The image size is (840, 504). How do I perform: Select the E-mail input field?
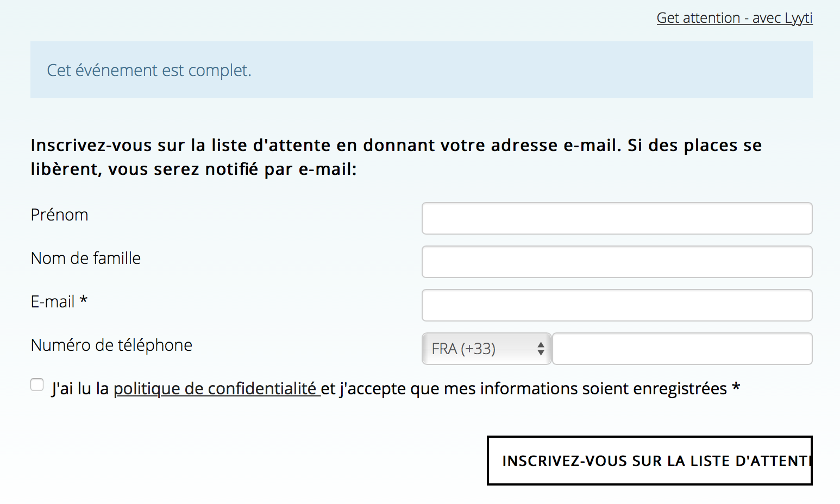617,305
